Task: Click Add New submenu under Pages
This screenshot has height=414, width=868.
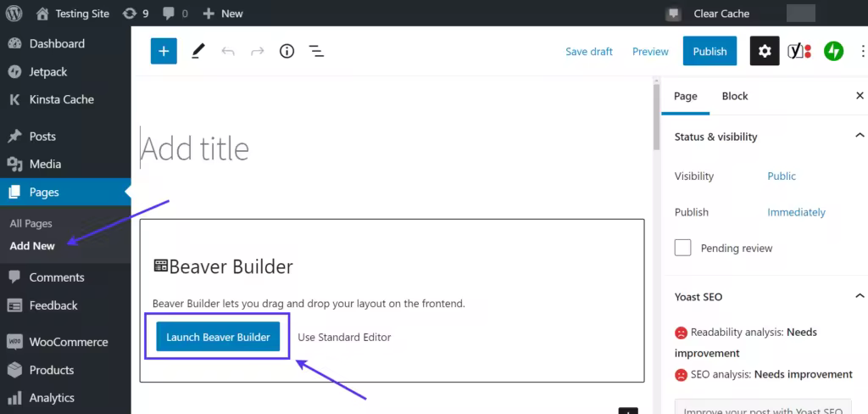Action: click(32, 245)
